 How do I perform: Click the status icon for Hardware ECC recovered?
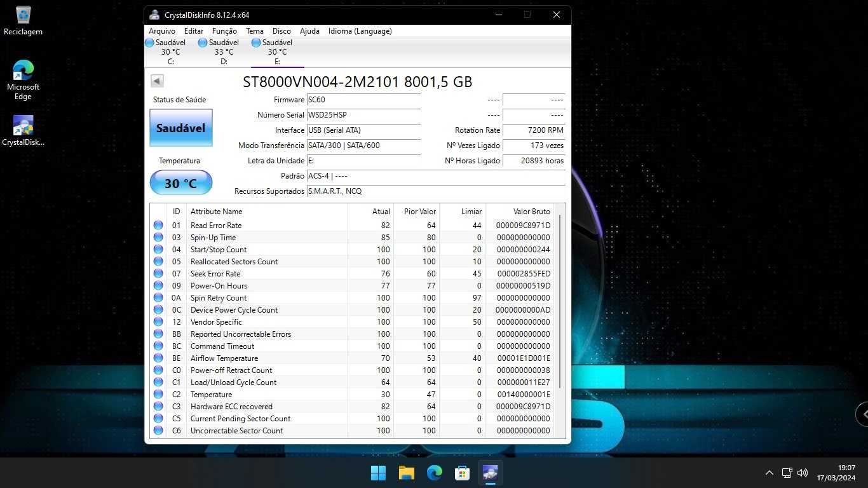pos(158,407)
